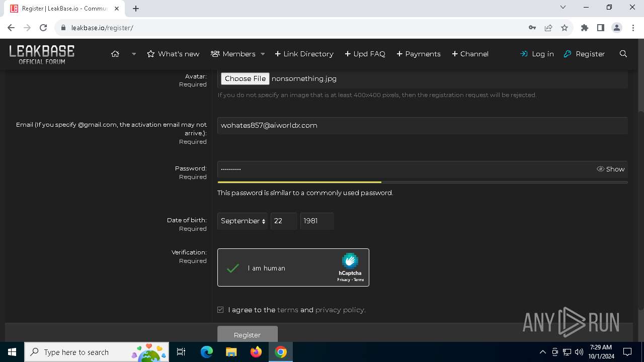The height and width of the screenshot is (362, 644).
Task: Open the Channel navigation item
Action: pos(470,54)
